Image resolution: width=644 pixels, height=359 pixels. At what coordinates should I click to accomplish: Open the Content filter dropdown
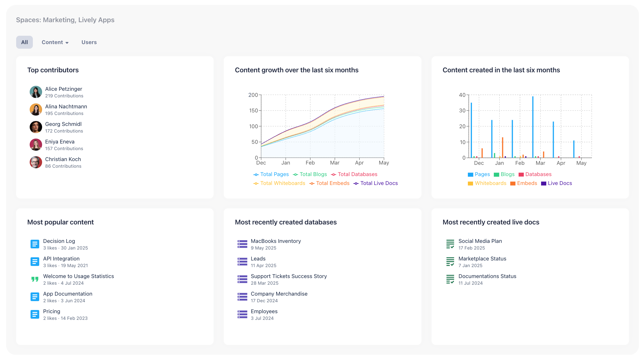(55, 42)
